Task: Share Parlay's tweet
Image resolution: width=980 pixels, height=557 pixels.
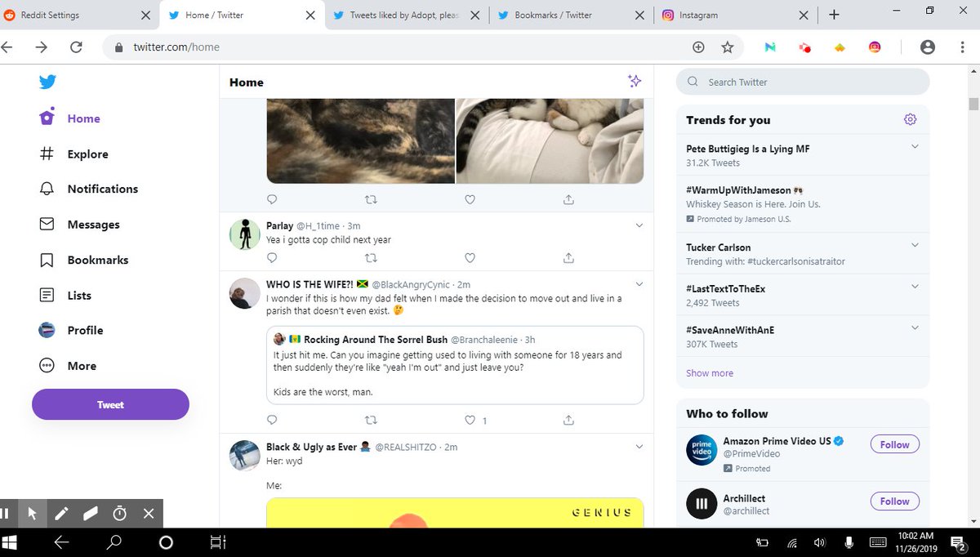Action: tap(568, 257)
